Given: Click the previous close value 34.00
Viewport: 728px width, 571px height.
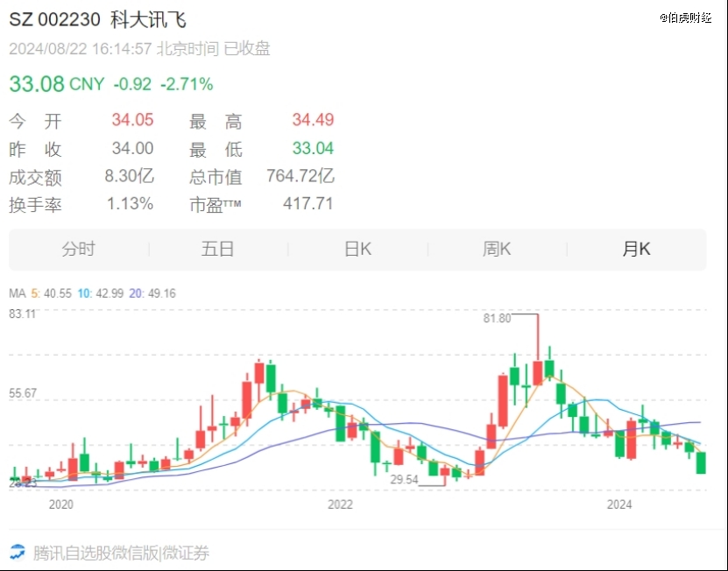Looking at the screenshot, I should click(132, 149).
